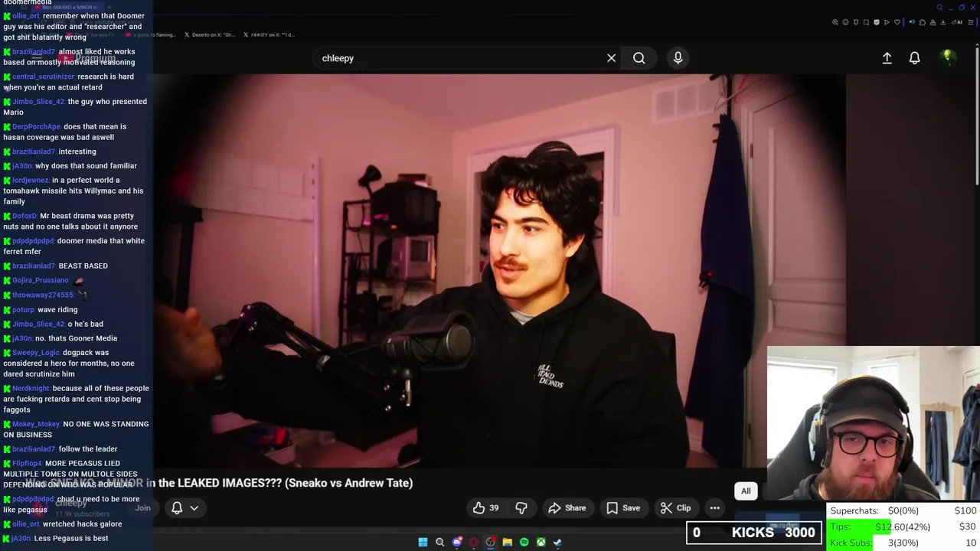Open the FR0STY on X bookmark

[269, 34]
